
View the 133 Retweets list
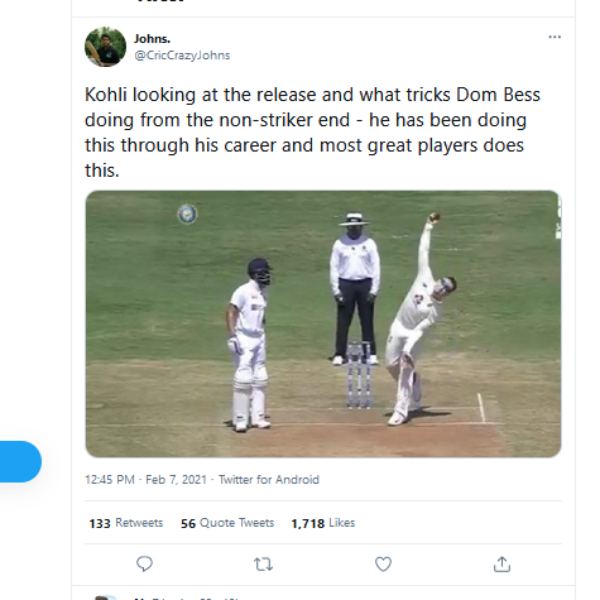tap(126, 523)
